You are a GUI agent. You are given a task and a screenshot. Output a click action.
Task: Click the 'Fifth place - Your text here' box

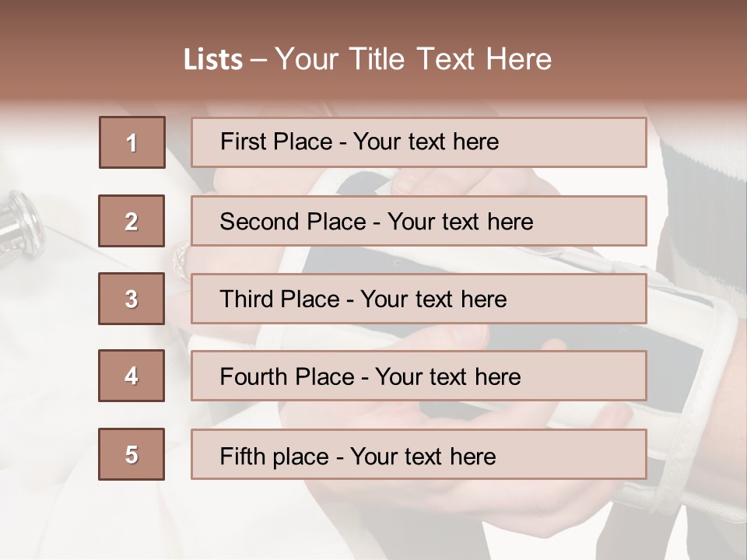pyautogui.click(x=419, y=454)
